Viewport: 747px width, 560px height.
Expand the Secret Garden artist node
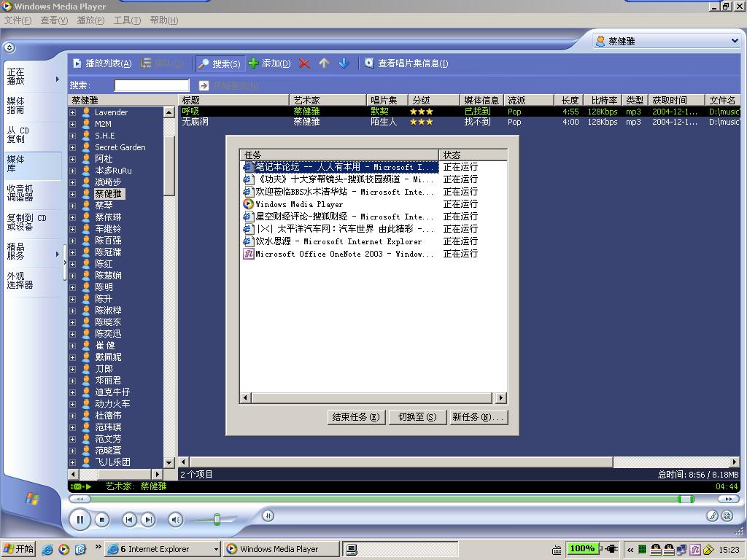[x=72, y=147]
